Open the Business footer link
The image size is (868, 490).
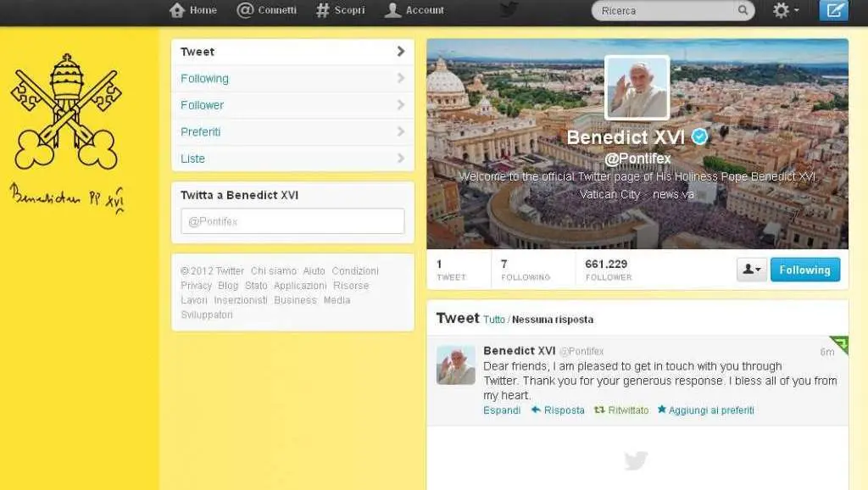tap(295, 300)
